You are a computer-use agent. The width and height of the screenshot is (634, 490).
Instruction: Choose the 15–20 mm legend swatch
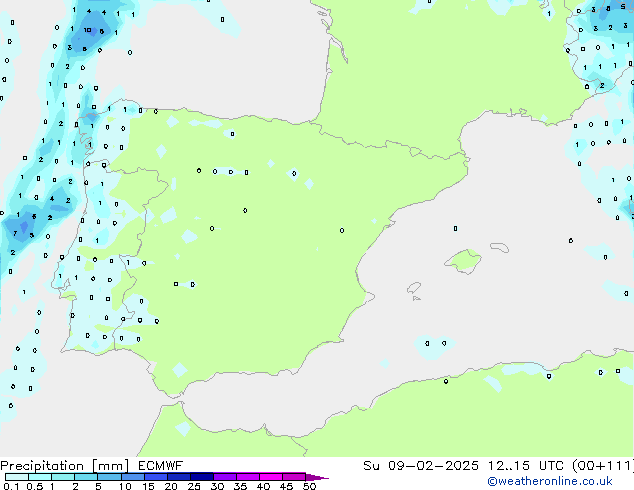pyautogui.click(x=155, y=477)
